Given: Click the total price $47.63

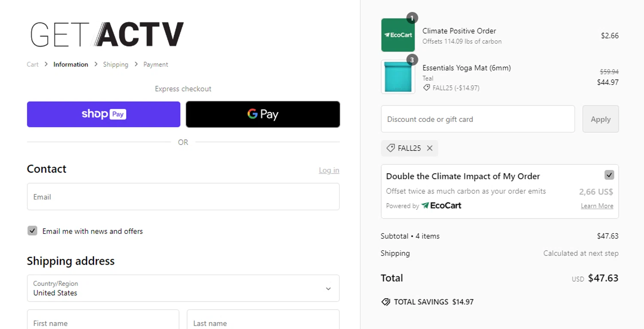Looking at the screenshot, I should (603, 278).
